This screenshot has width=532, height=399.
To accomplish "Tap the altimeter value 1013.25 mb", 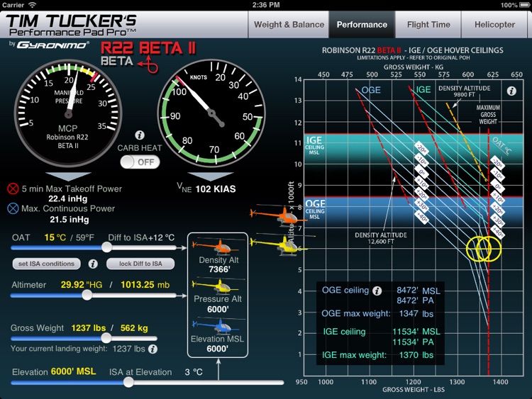I will point(145,285).
